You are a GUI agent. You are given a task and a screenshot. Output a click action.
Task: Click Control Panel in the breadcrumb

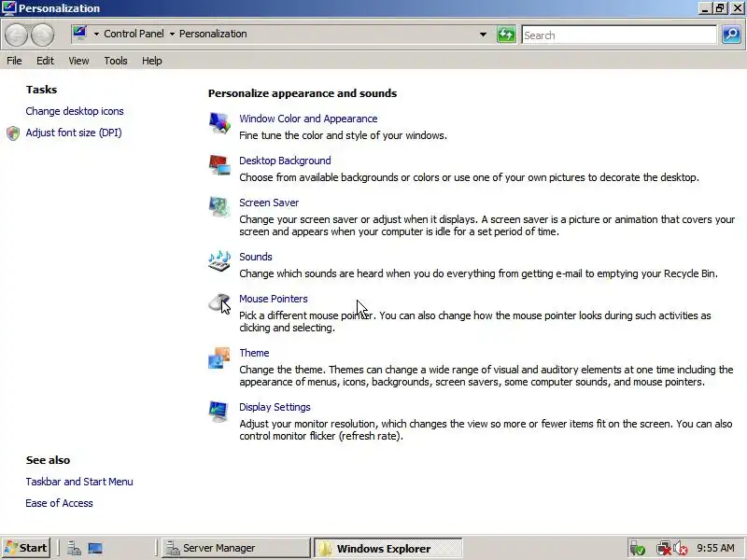click(134, 34)
